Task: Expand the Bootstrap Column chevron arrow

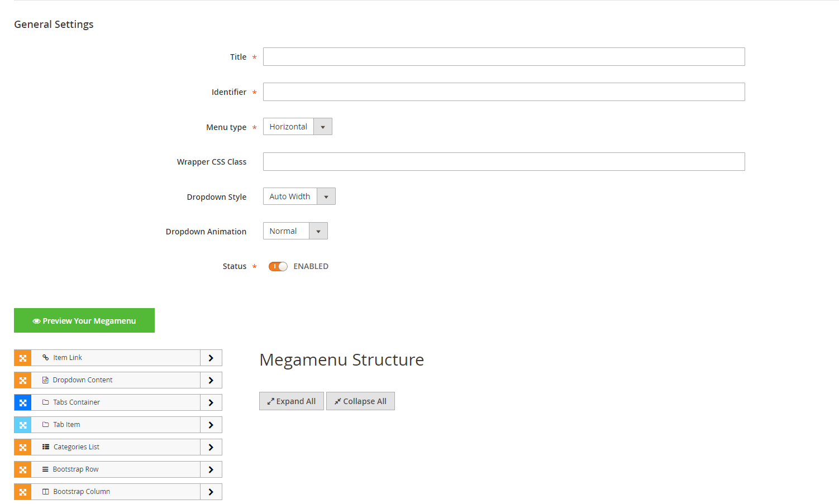Action: [x=211, y=492]
